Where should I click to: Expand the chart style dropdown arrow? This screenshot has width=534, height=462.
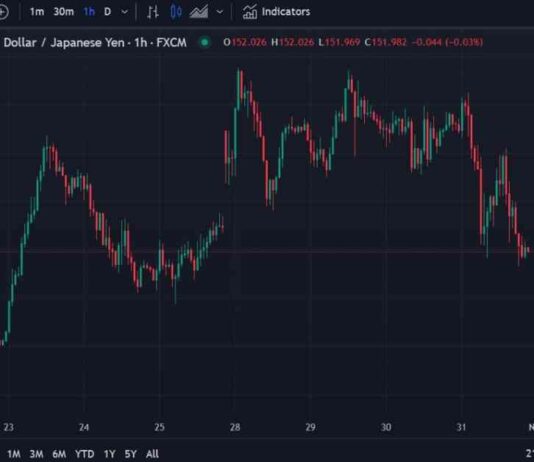pyautogui.click(x=220, y=12)
